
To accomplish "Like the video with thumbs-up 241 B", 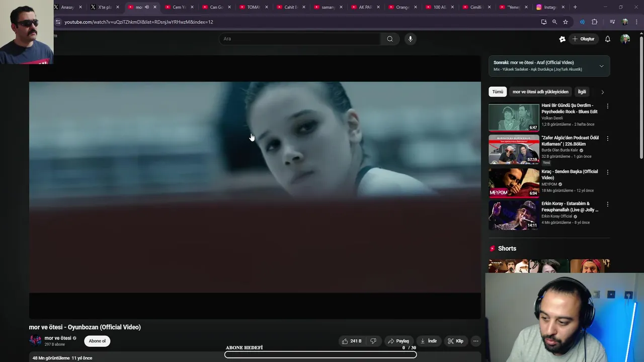I will pyautogui.click(x=352, y=341).
